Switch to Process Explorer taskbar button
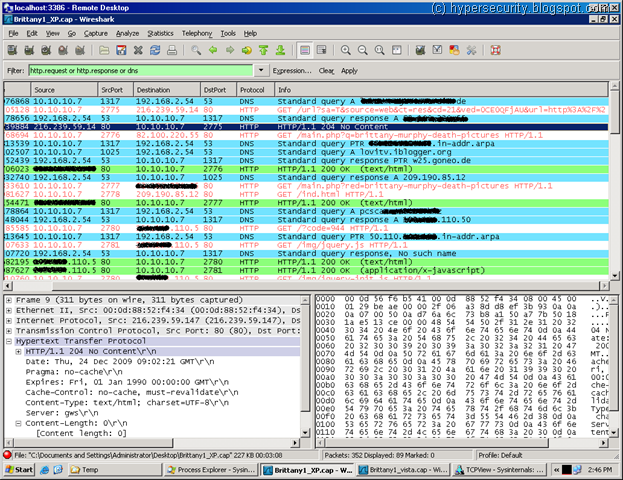This screenshot has width=623, height=480. (211, 470)
